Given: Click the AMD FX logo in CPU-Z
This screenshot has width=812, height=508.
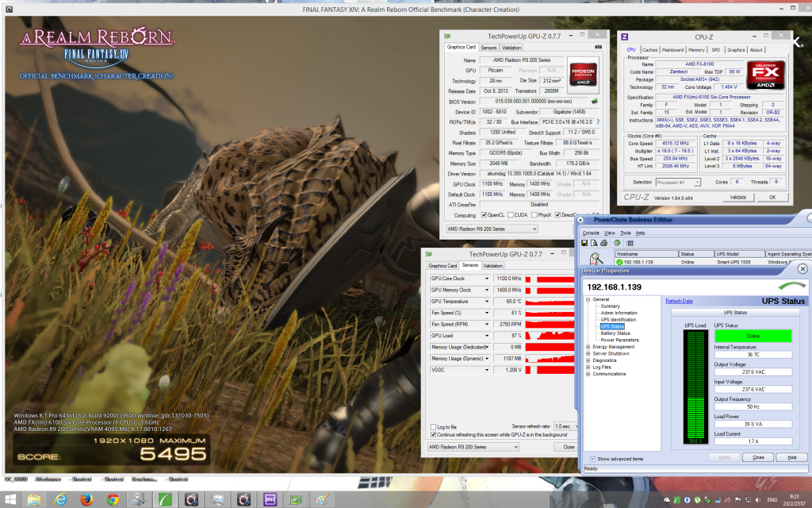Looking at the screenshot, I should [765, 75].
